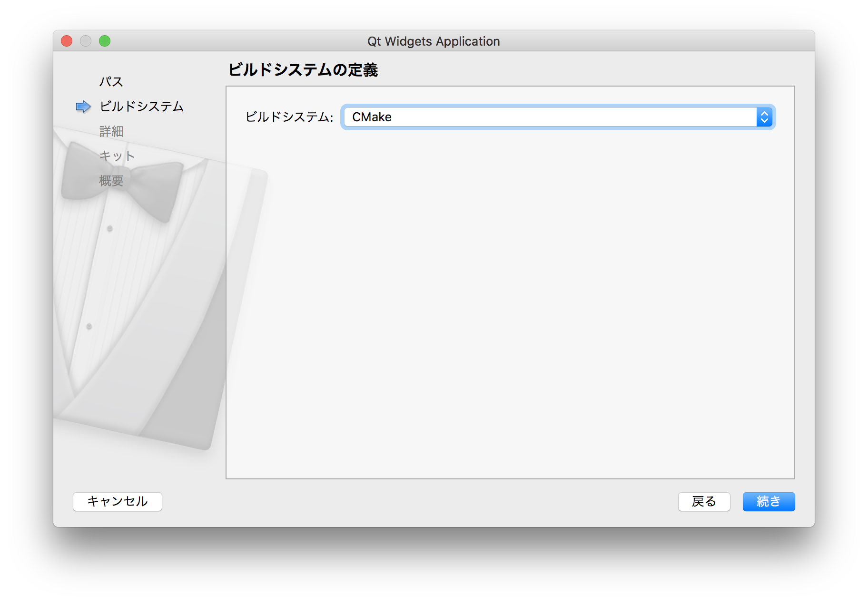Click the 詳細 step label
The width and height of the screenshot is (868, 603).
tap(111, 131)
